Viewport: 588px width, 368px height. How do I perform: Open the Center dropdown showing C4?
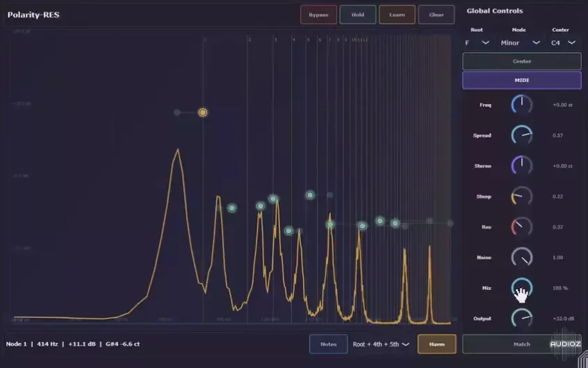coord(563,43)
